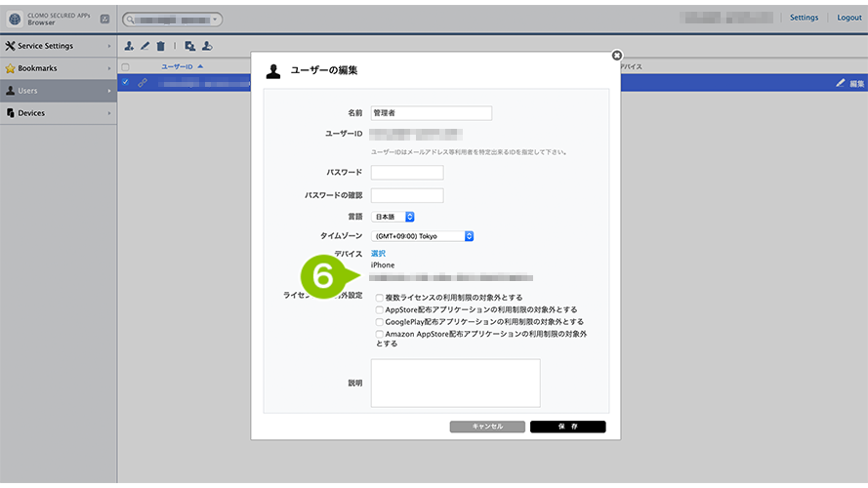This screenshot has width=868, height=488.
Task: Check AppStore配布アプリケーション exemption option
Action: pos(380,309)
